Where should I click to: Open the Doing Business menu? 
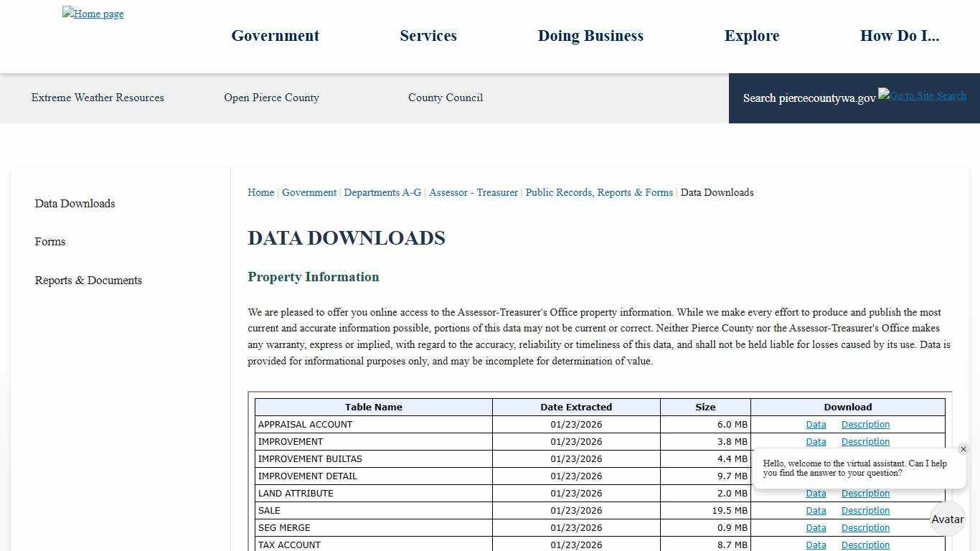click(x=590, y=36)
